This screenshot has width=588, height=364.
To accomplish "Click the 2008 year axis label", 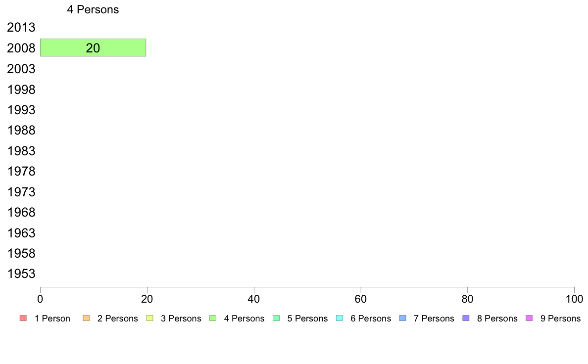I will [x=21, y=48].
